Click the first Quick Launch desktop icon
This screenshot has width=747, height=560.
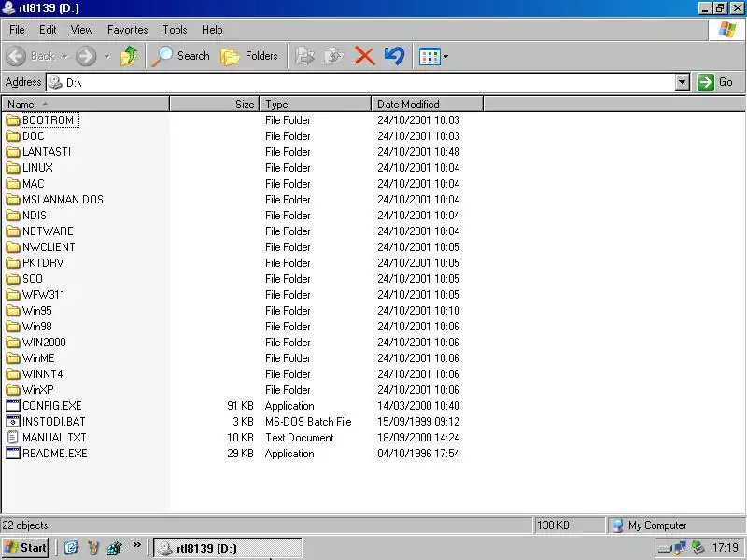click(71, 548)
